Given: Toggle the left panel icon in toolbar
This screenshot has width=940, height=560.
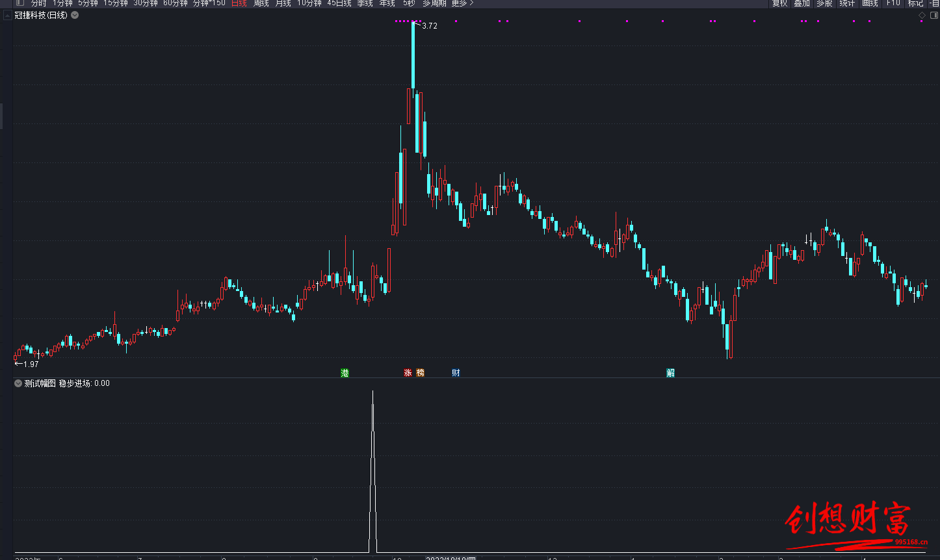Looking at the screenshot, I should click(20, 3).
